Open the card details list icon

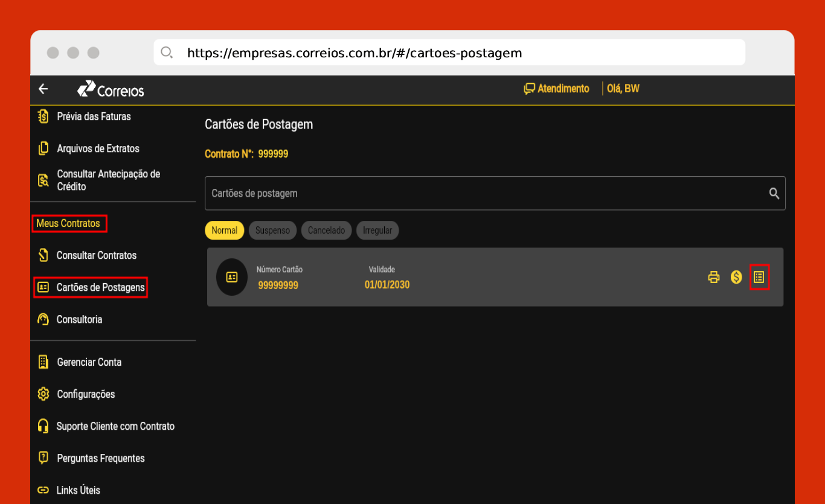pos(759,277)
